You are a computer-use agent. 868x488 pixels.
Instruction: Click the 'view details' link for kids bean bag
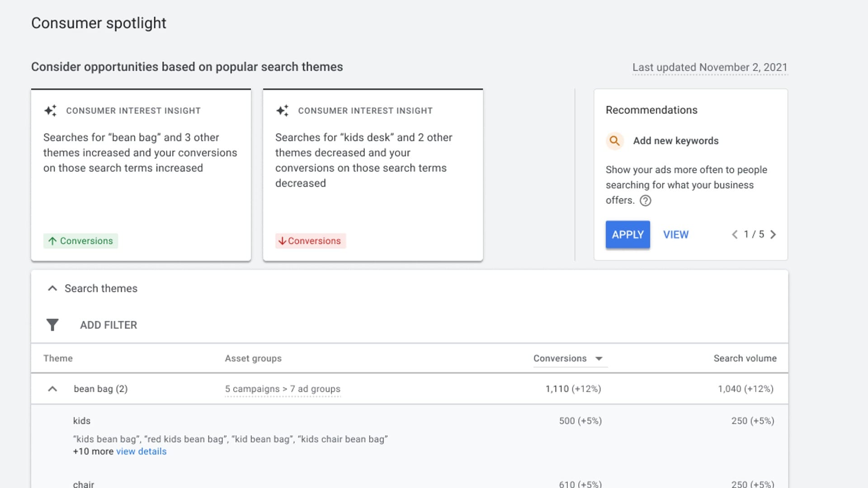coord(142,451)
